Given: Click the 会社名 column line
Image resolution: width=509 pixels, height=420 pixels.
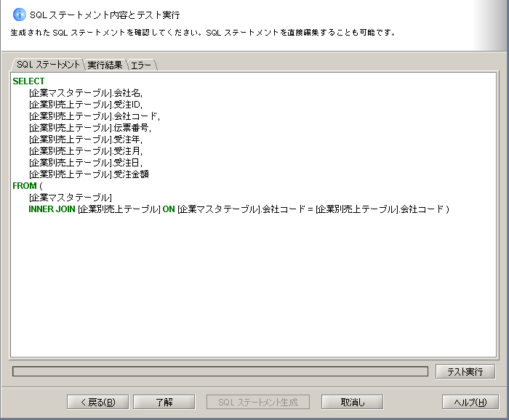Looking at the screenshot, I should [x=86, y=93].
